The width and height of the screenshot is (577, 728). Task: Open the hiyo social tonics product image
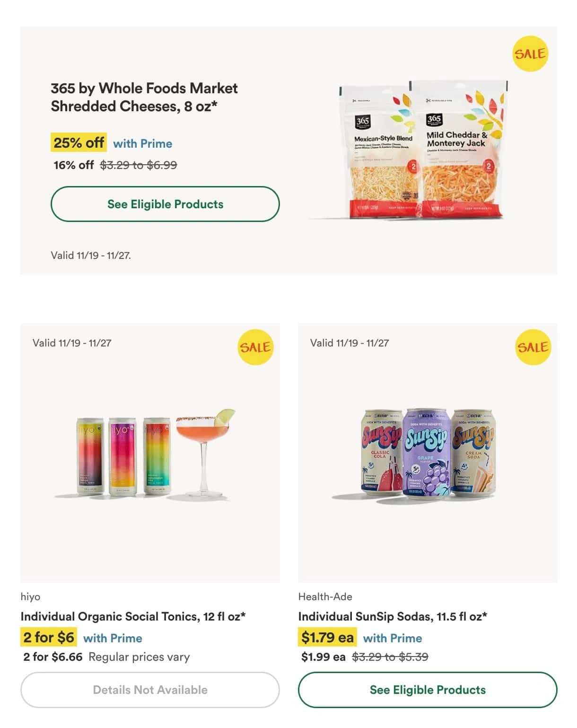tap(156, 454)
